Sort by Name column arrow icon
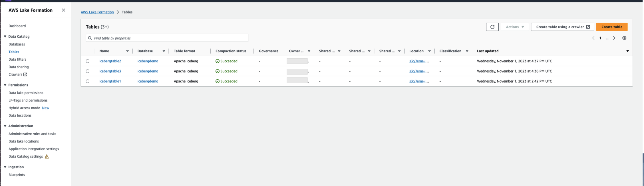Image resolution: width=644 pixels, height=186 pixels. [x=127, y=51]
